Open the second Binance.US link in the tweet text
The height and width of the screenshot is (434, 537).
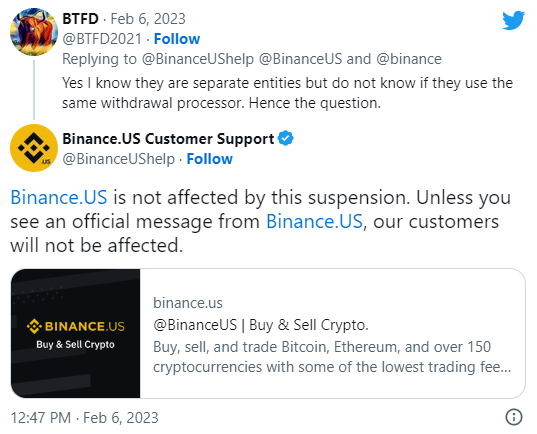(x=314, y=221)
